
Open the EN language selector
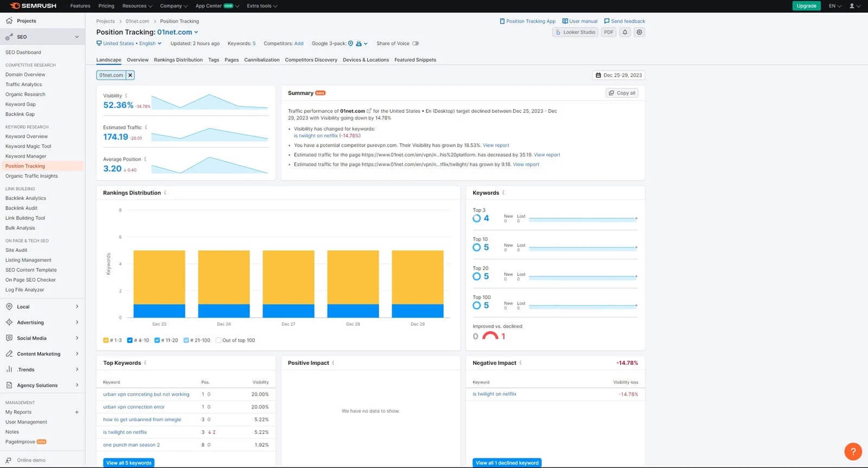coord(835,6)
